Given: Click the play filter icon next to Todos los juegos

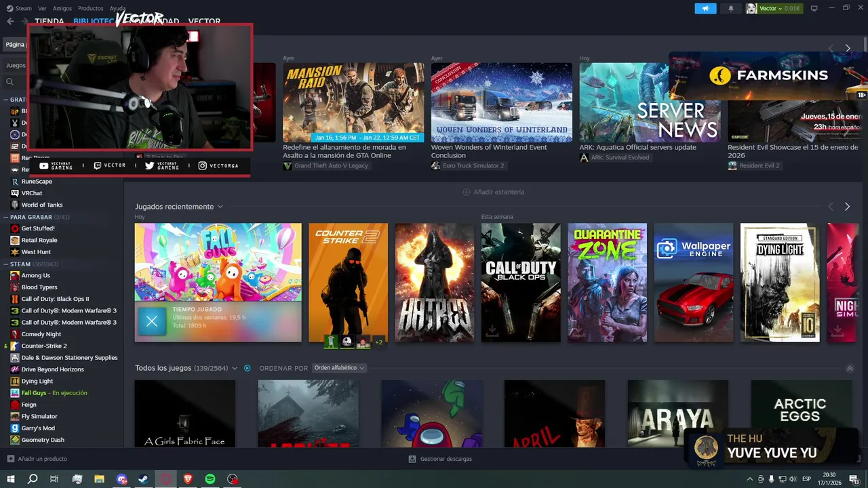Looking at the screenshot, I should [248, 368].
